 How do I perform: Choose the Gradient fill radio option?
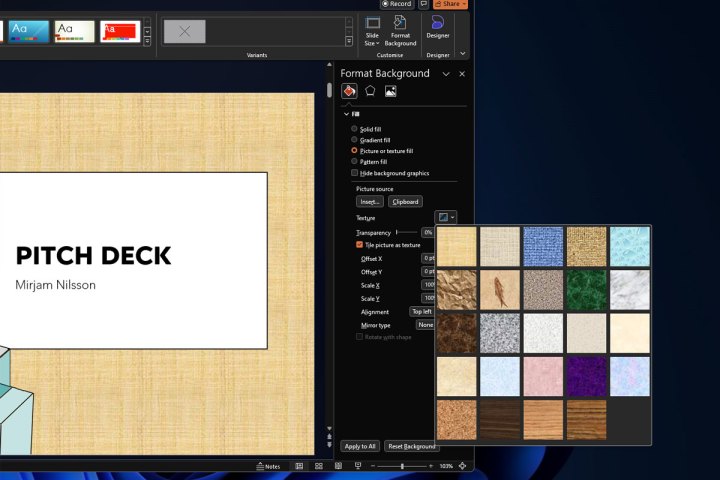click(354, 140)
